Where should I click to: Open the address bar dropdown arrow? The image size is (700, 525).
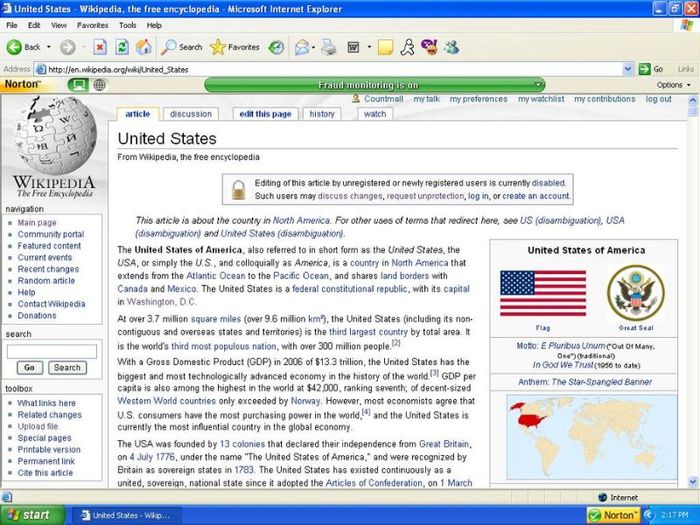[x=629, y=69]
